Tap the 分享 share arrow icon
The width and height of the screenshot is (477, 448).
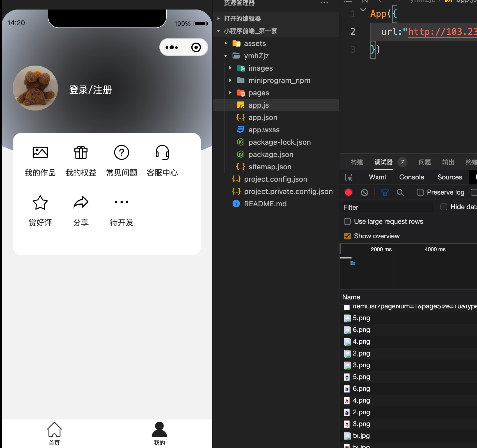(81, 202)
